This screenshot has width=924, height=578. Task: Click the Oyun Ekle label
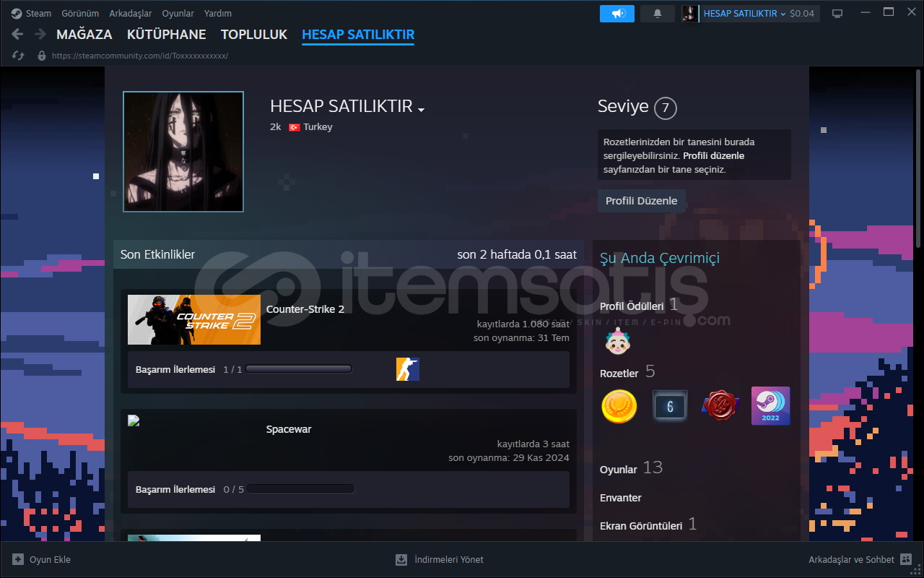coord(50,560)
